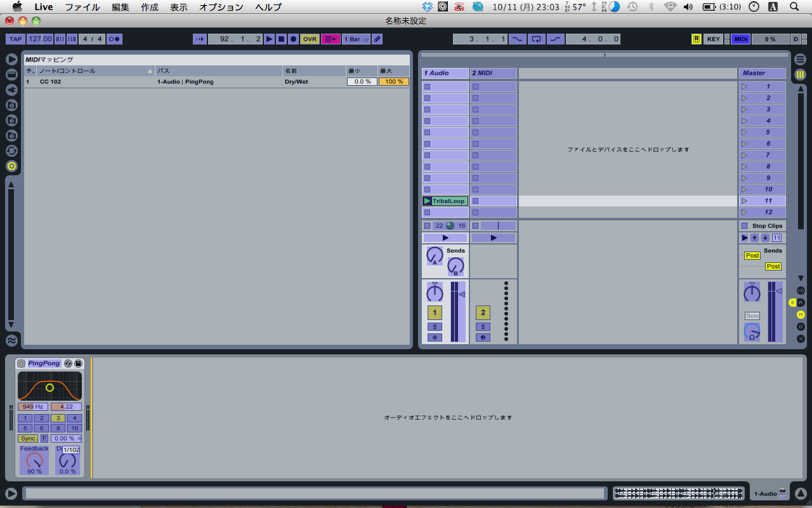
Task: Enable punch-out switch
Action: [556, 39]
